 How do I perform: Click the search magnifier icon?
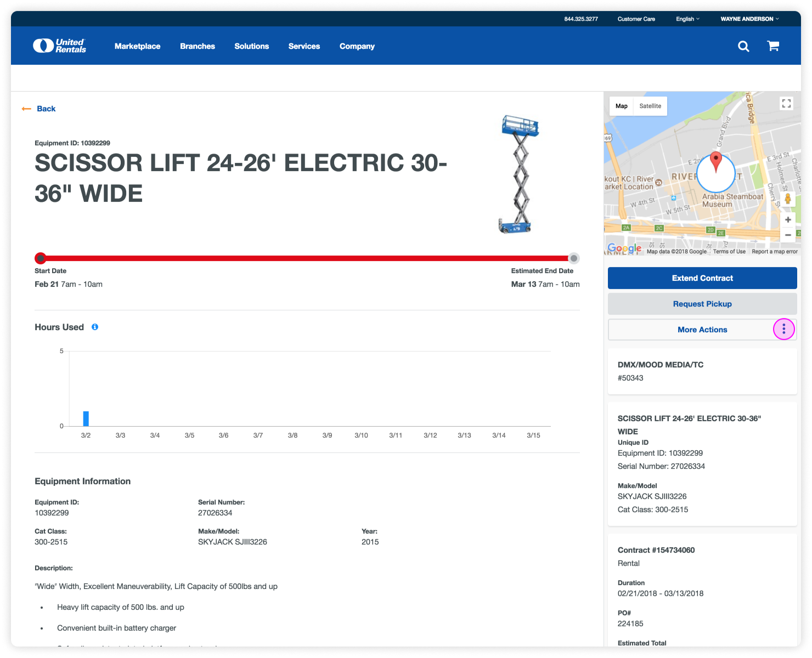click(x=743, y=46)
